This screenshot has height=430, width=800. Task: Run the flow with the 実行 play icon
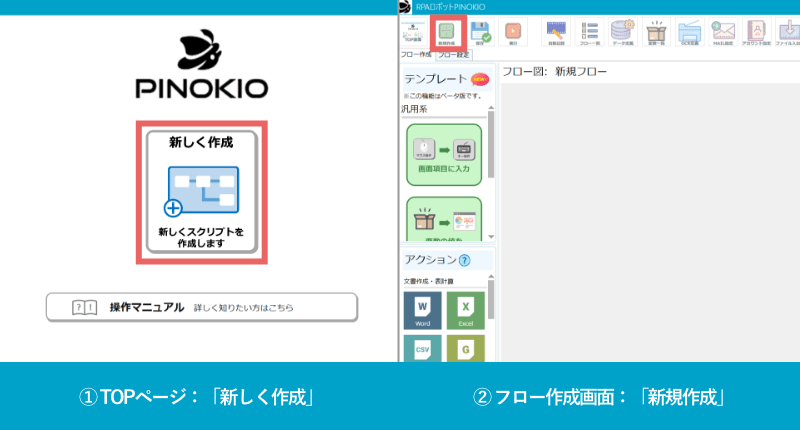(x=513, y=33)
